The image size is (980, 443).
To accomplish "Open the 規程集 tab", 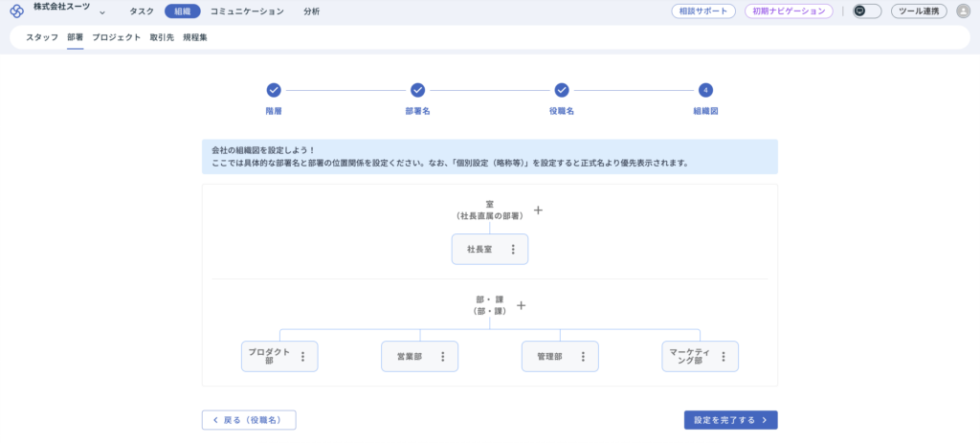I will pos(195,37).
